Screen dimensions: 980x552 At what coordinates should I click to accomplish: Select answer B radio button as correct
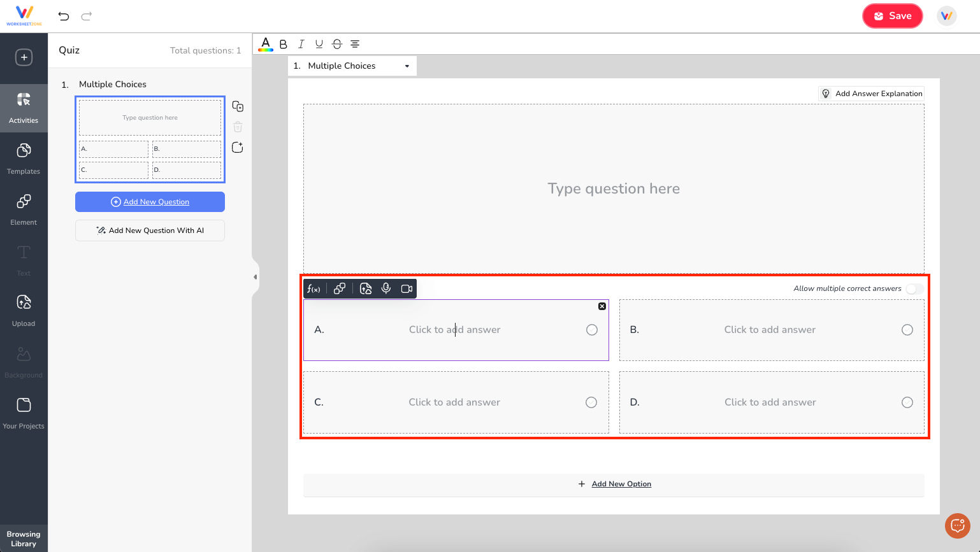click(x=907, y=330)
